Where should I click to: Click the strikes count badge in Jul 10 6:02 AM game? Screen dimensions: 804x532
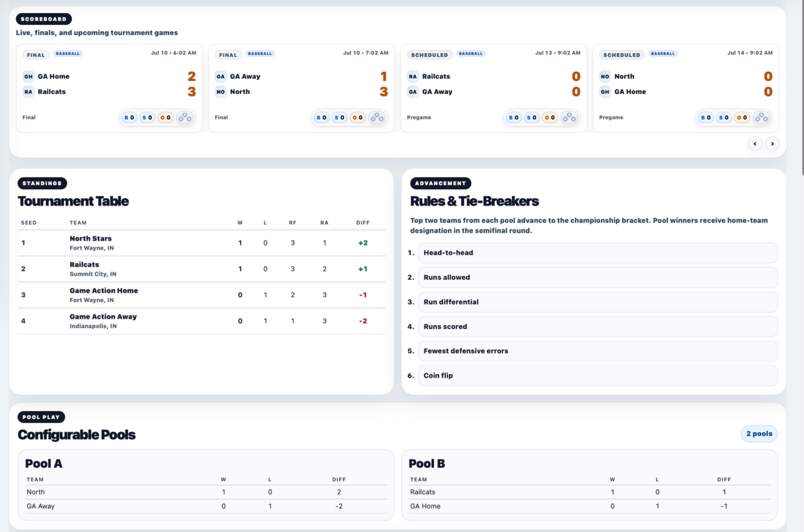(x=147, y=117)
